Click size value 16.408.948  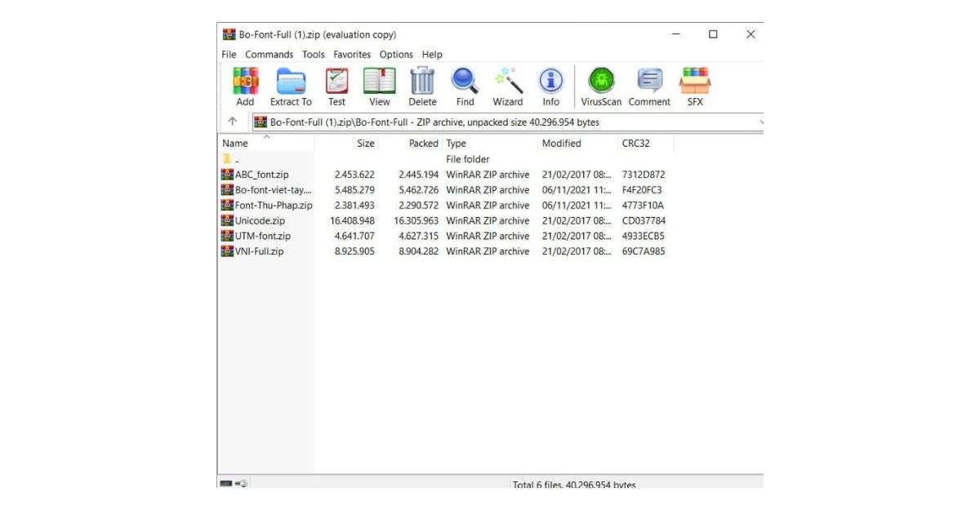point(352,220)
